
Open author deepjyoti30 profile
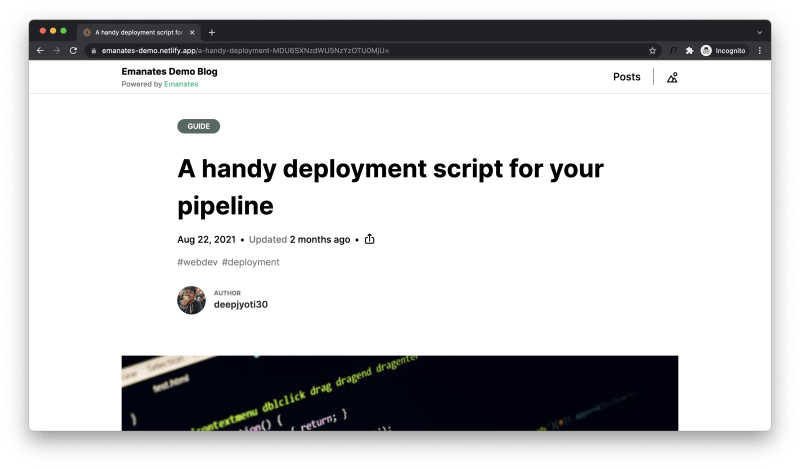coord(240,304)
